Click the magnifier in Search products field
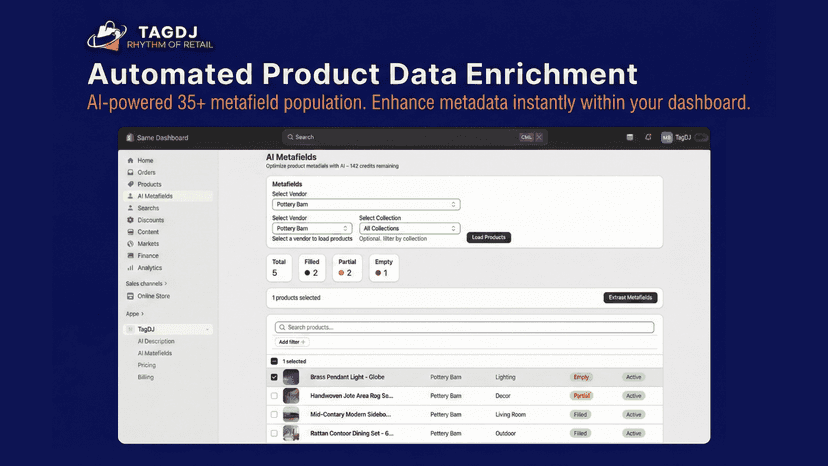 point(282,327)
